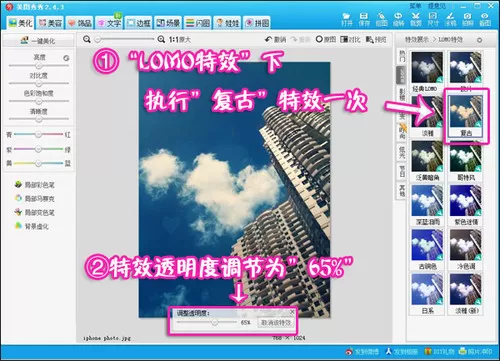Click the 旋转 (Rotate) toolbar icon

coord(398,19)
